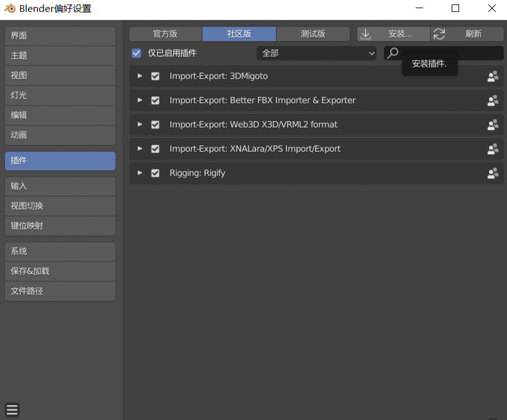Open the 界面 preferences section

point(60,36)
